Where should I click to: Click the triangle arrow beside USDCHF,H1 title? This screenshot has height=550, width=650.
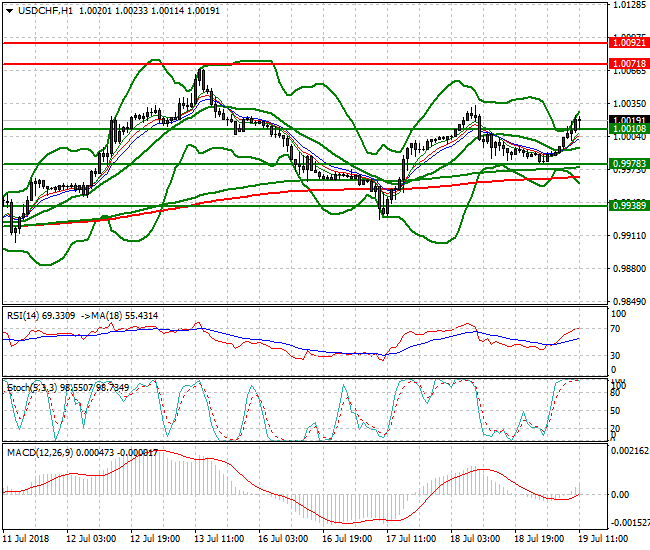click(x=10, y=11)
